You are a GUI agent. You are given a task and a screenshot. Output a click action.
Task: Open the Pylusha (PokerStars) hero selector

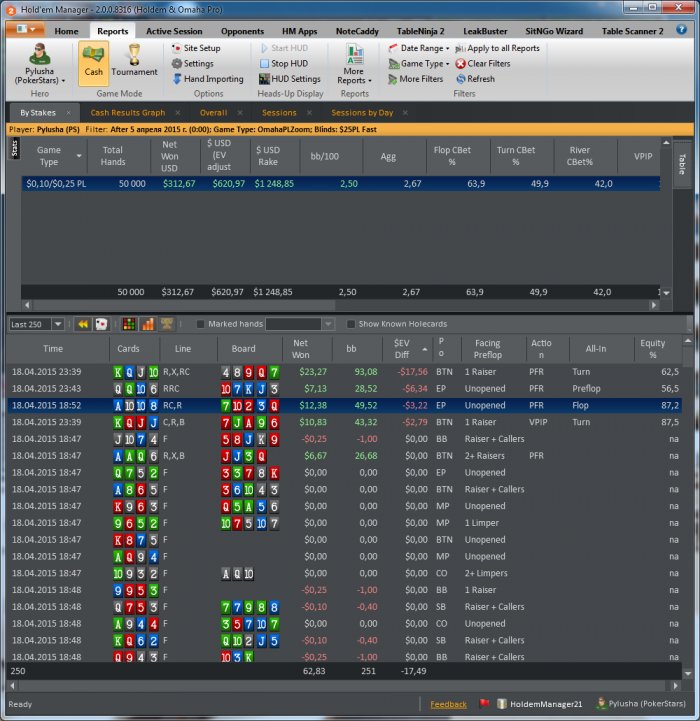pos(40,64)
